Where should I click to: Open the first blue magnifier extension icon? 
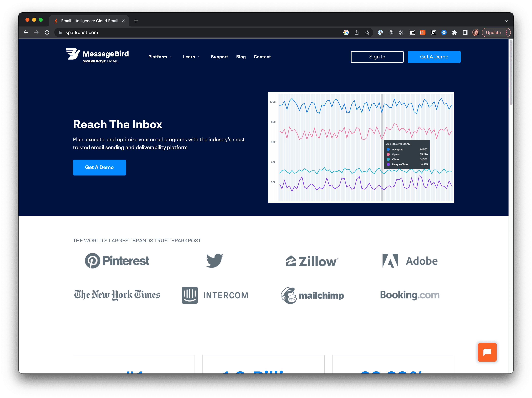(x=380, y=32)
